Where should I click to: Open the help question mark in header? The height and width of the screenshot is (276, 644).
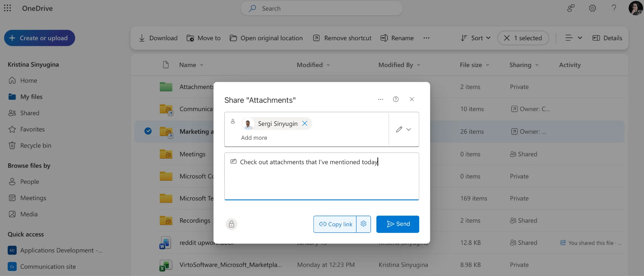click(614, 8)
